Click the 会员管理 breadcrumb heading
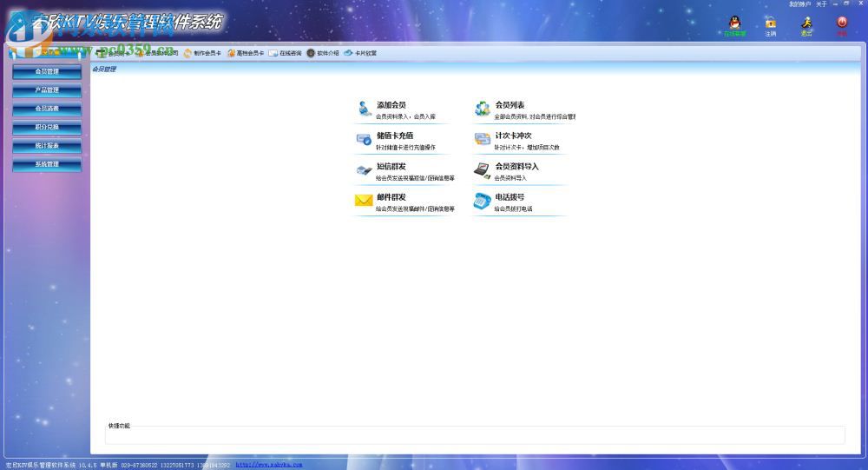Image resolution: width=868 pixels, height=470 pixels. [104, 70]
